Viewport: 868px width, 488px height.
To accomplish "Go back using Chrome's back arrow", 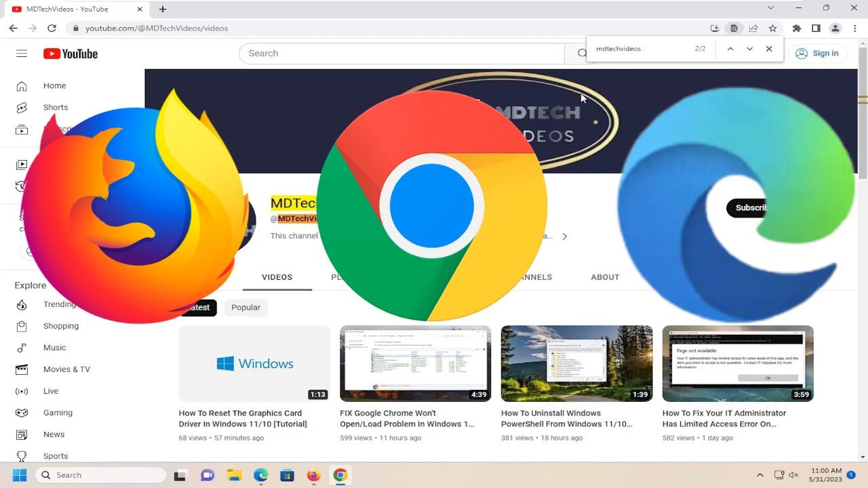I will (13, 28).
